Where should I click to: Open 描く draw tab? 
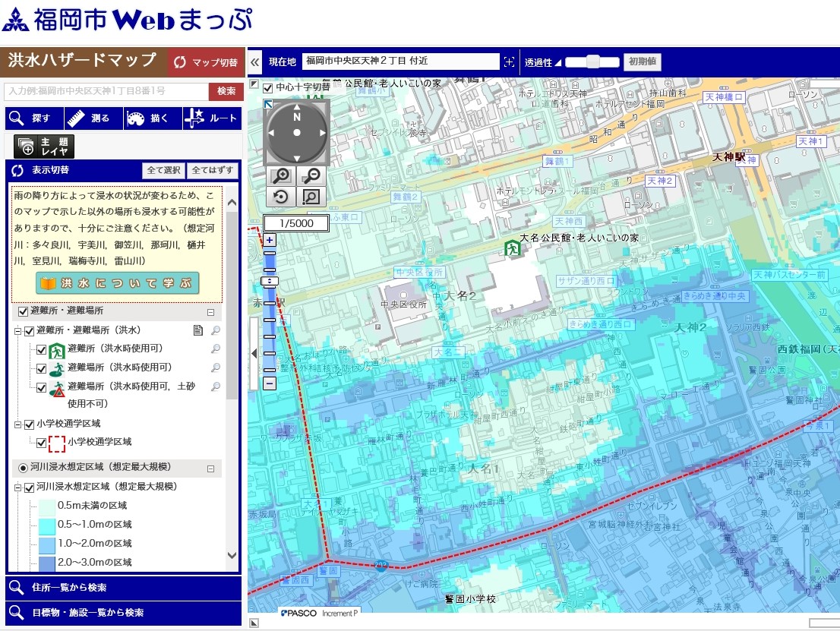point(153,118)
